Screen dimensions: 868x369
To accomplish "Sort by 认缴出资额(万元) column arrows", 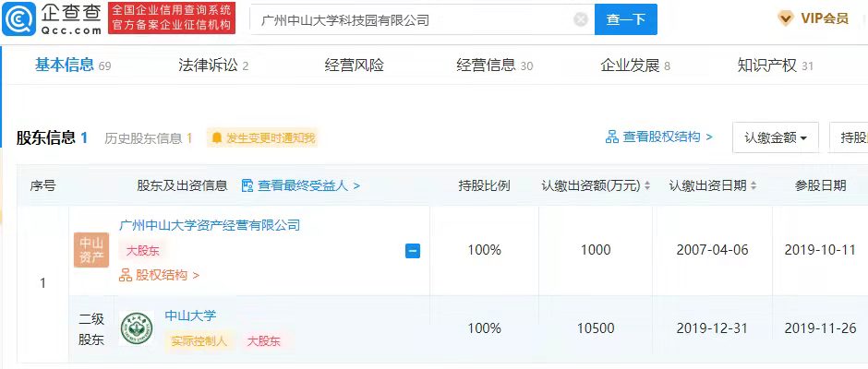I will pyautogui.click(x=647, y=185).
